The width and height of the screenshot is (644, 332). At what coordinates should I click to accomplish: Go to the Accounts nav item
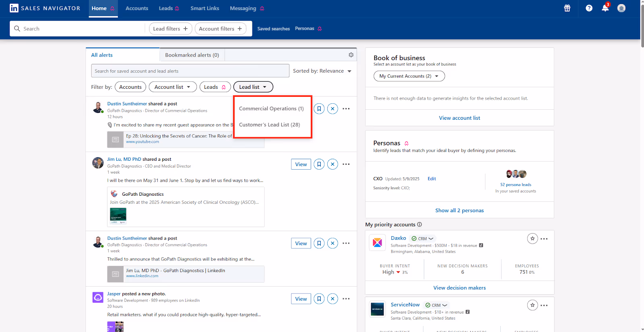point(137,8)
